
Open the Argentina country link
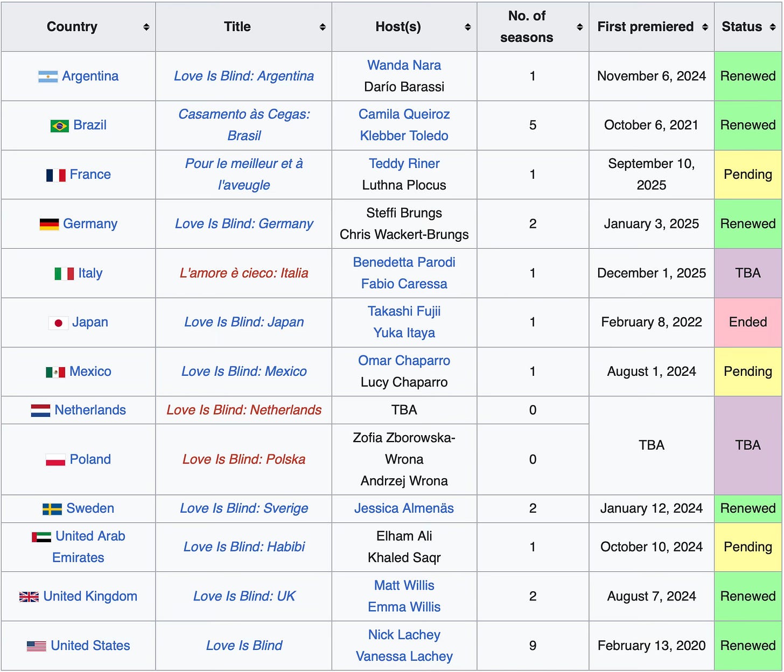coord(90,76)
